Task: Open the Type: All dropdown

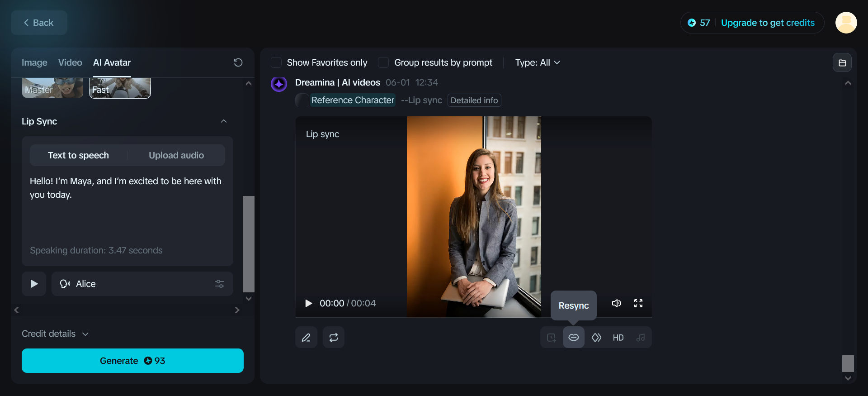Action: pos(538,62)
